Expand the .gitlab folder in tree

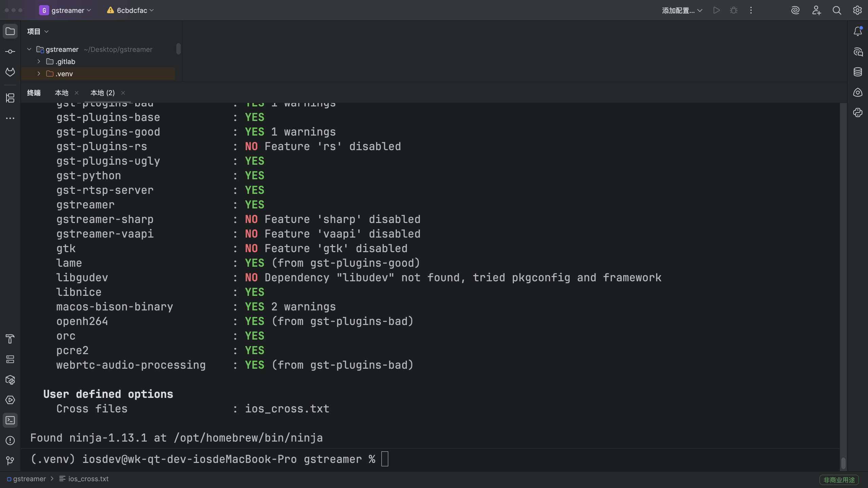pos(39,61)
